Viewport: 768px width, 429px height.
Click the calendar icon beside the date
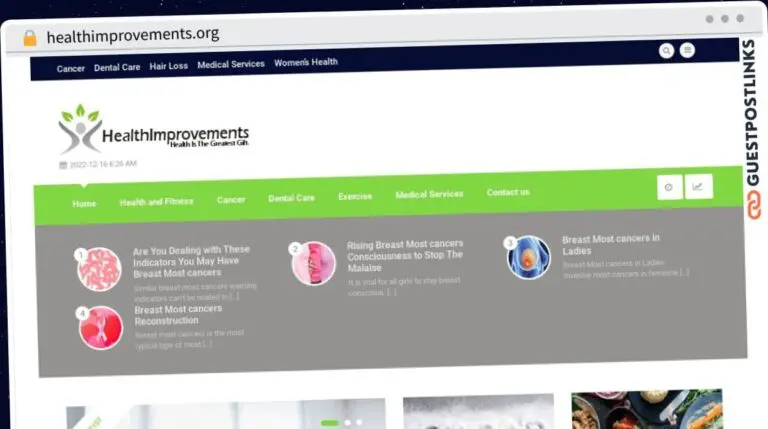coord(63,166)
